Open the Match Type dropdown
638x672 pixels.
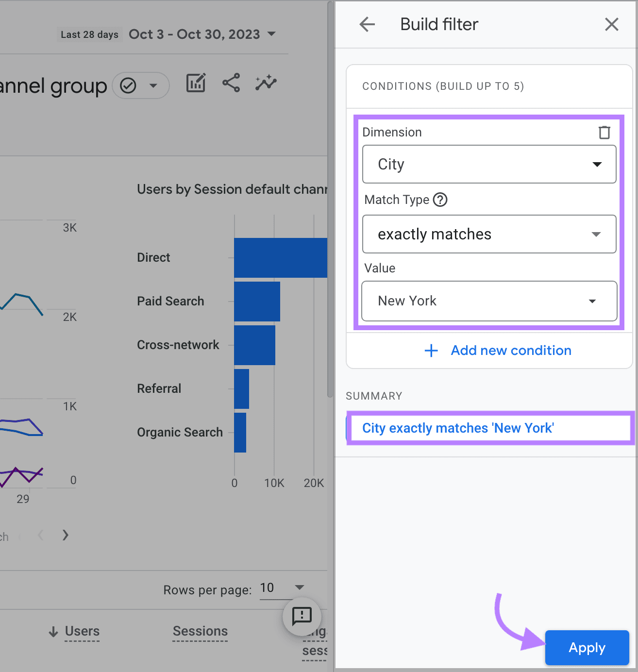[489, 234]
